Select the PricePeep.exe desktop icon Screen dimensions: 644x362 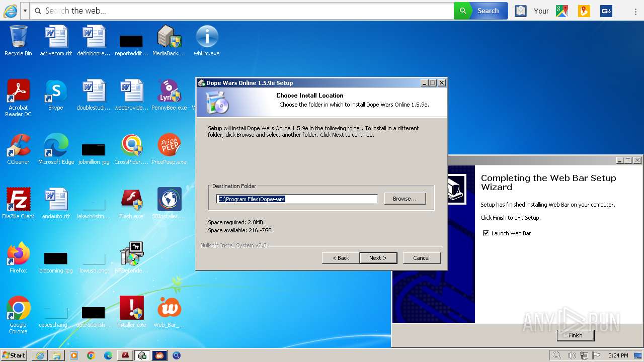[x=169, y=149]
